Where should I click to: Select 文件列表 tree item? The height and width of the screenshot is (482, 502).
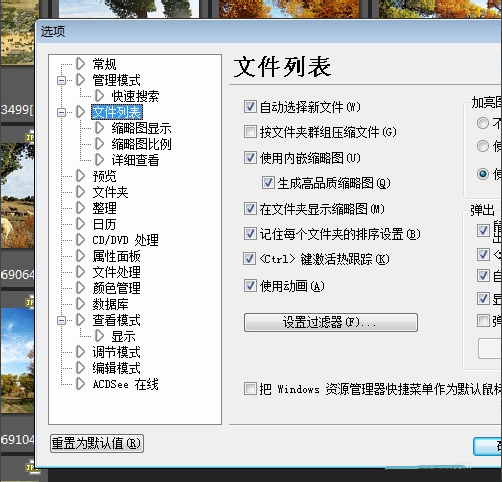click(117, 112)
